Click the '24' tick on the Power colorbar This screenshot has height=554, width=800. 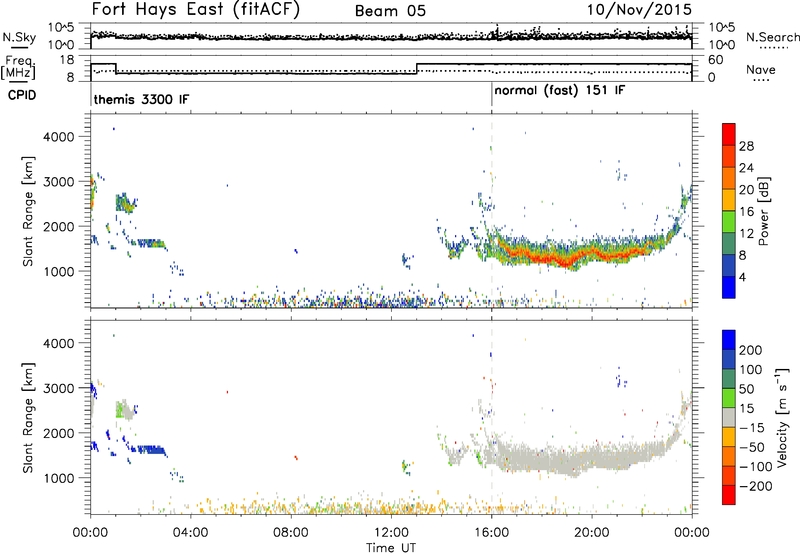746,168
